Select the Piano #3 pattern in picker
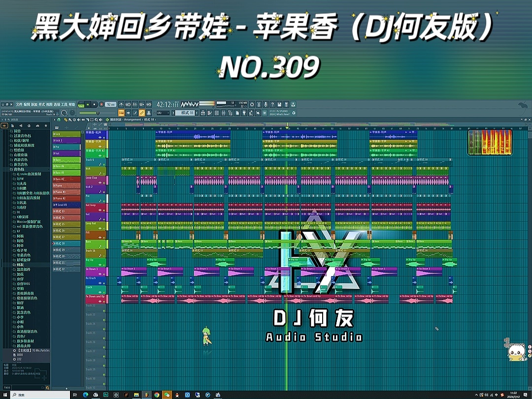 coord(66,192)
